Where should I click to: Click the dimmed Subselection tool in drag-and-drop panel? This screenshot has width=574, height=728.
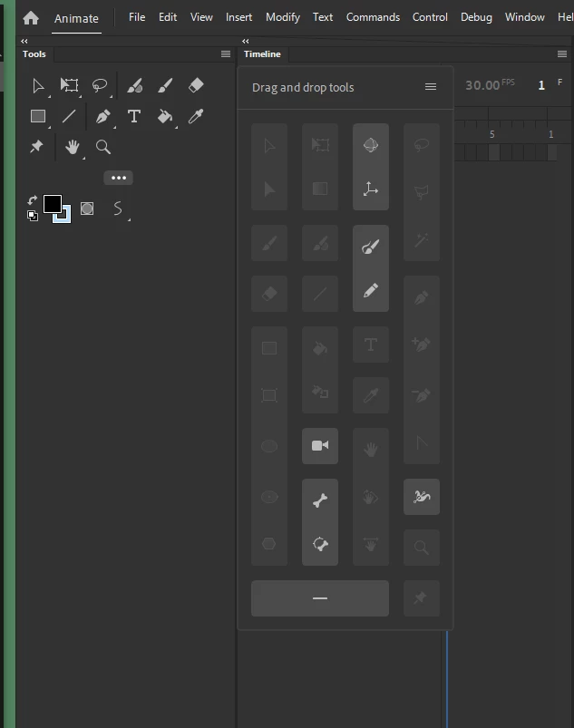click(x=269, y=189)
